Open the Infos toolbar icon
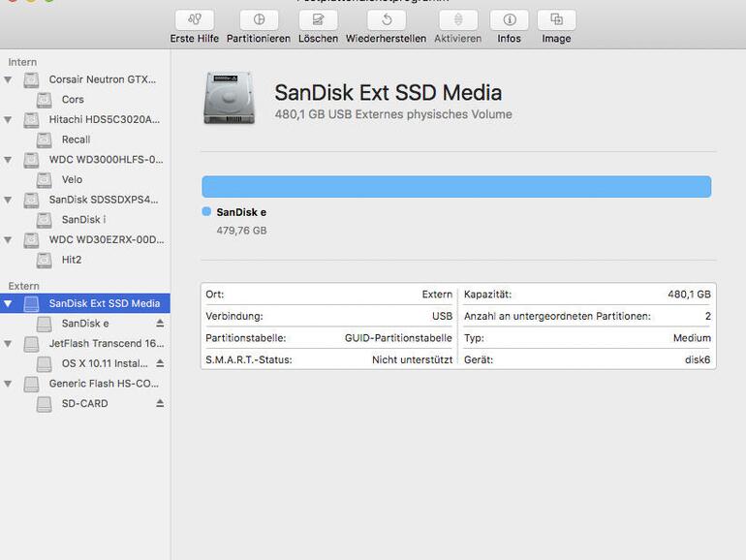This screenshot has height=560, width=746. click(x=509, y=20)
